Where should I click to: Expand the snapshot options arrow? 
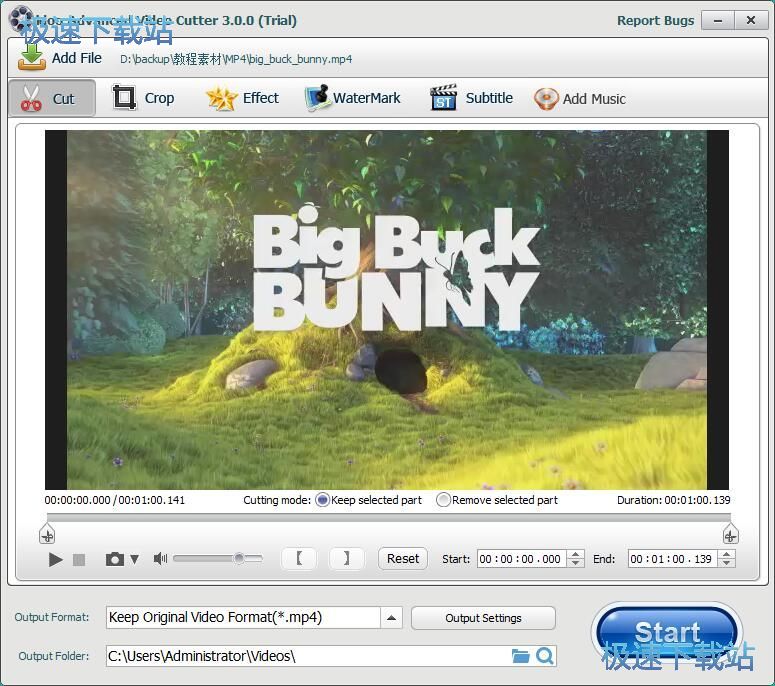134,559
